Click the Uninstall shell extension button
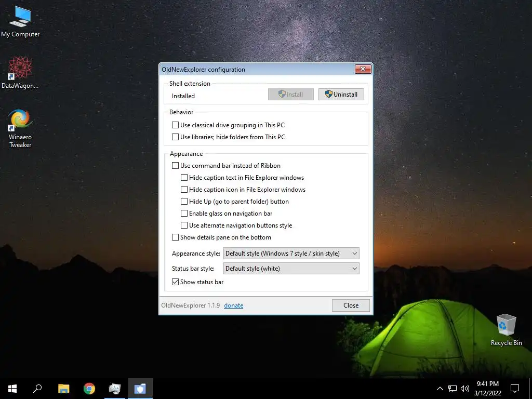 341,95
